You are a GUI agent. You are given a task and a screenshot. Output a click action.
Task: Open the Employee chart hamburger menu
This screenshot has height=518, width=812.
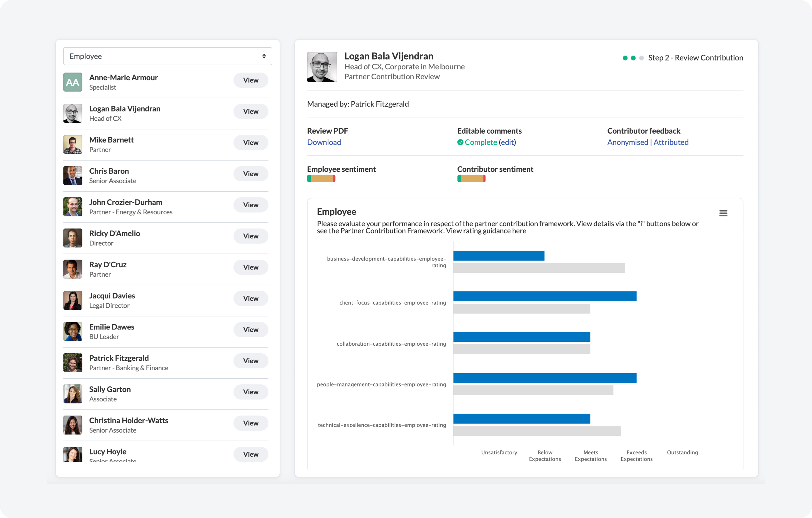[724, 213]
